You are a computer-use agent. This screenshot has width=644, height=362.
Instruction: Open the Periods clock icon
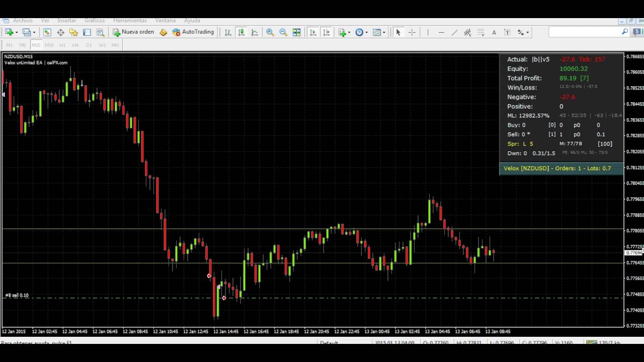pyautogui.click(x=359, y=32)
